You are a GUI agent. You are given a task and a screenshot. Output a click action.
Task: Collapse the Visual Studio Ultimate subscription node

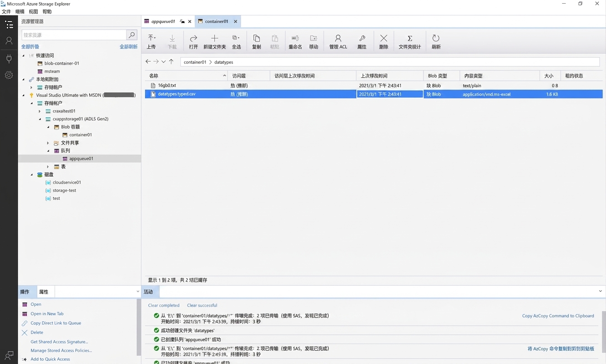[24, 95]
